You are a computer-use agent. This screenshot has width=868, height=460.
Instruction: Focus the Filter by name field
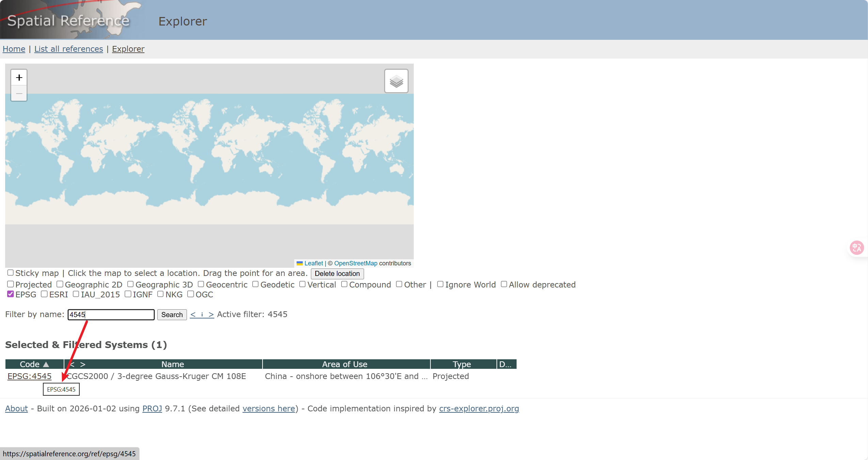click(x=111, y=315)
